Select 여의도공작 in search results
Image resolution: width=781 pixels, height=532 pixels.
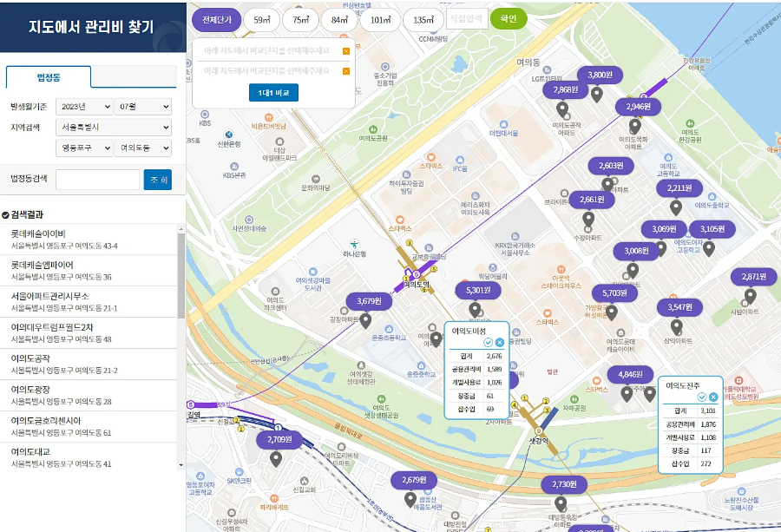pos(89,365)
